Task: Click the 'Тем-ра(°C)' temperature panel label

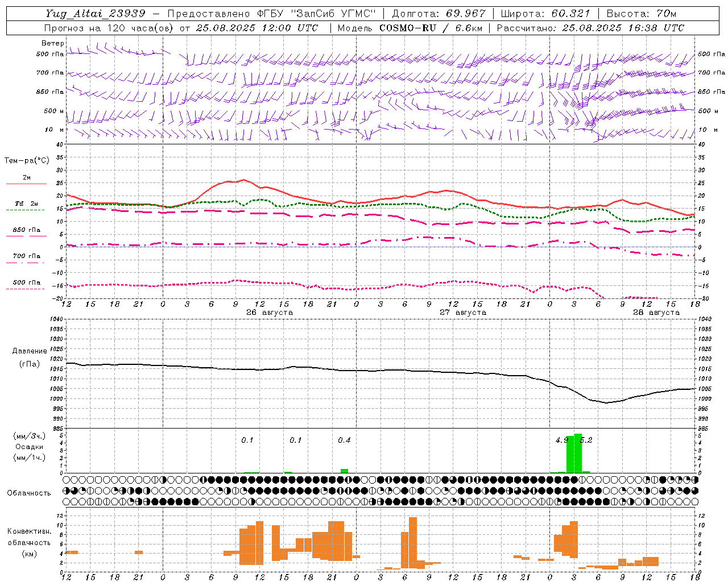Action: click(27, 161)
